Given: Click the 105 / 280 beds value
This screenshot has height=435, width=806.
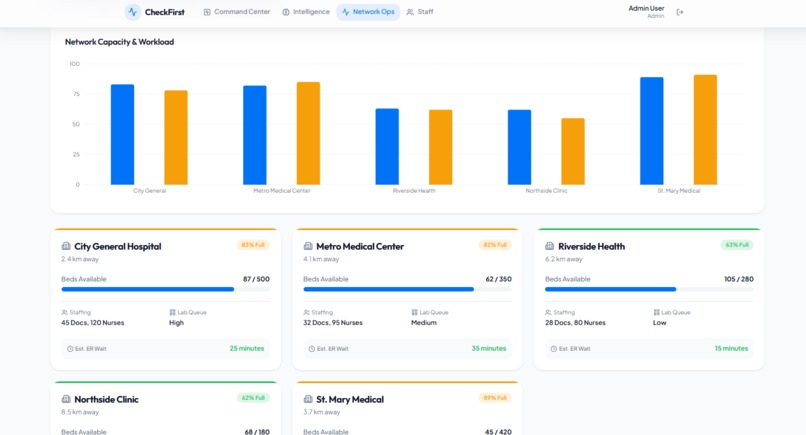Looking at the screenshot, I should pyautogui.click(x=739, y=279).
